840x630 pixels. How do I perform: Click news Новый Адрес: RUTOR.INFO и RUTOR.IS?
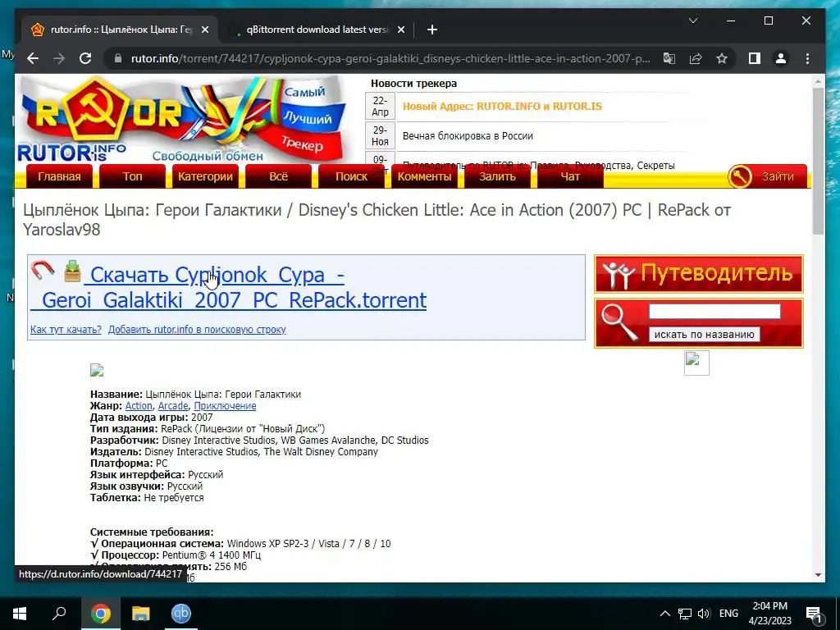[502, 106]
